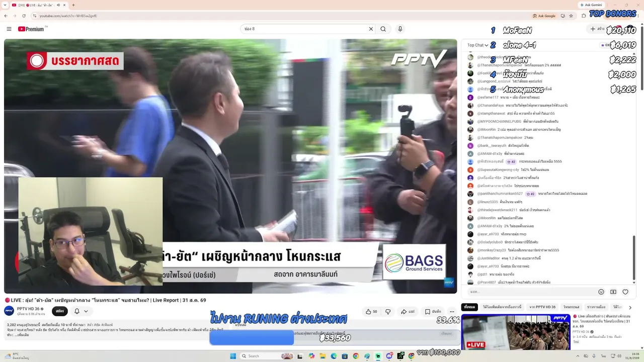This screenshot has height=362, width=644.
Task: Open the browser extensions puzzle icon
Action: [584, 16]
